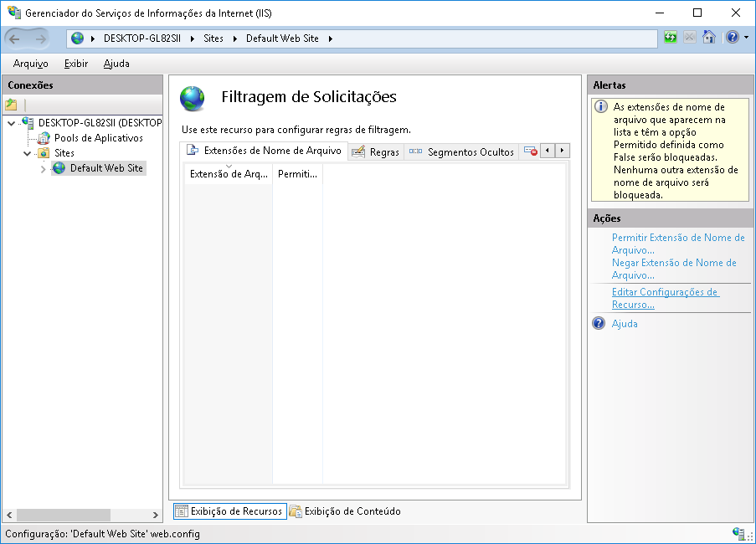Open the Arquivo menu

[30, 64]
